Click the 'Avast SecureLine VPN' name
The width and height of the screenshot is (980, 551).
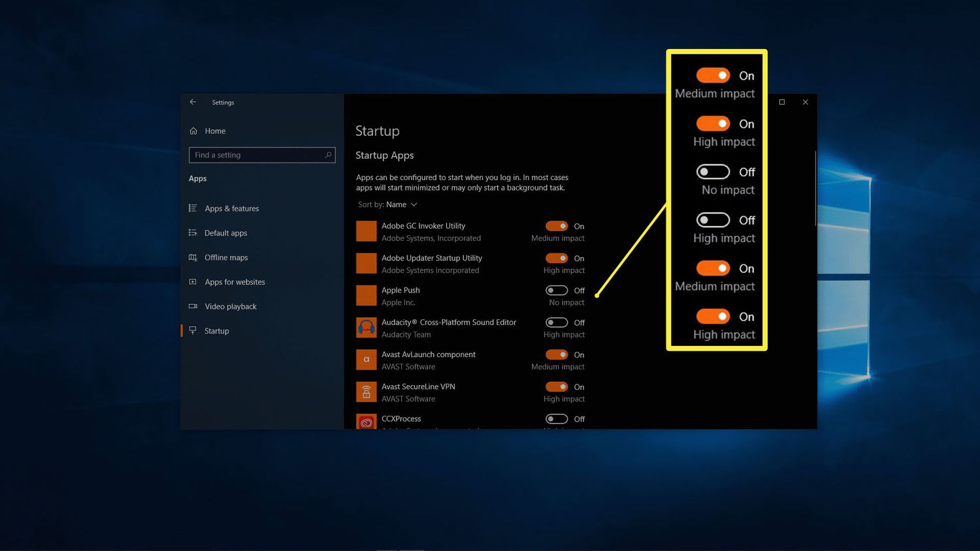point(418,386)
